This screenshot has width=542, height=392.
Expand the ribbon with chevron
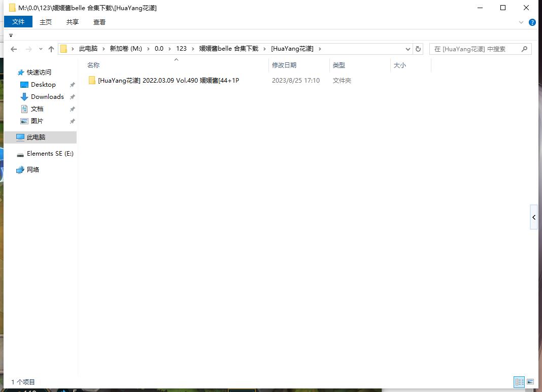(x=521, y=22)
